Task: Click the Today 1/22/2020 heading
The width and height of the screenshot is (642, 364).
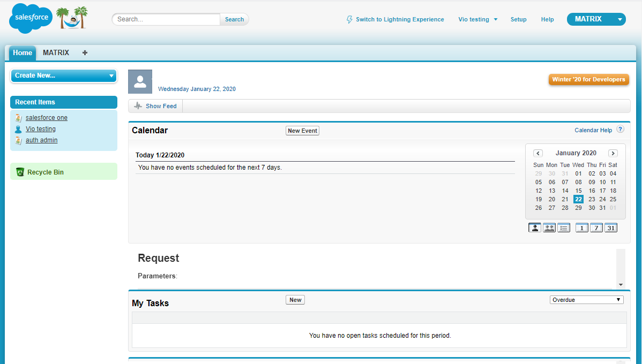Action: click(x=160, y=155)
